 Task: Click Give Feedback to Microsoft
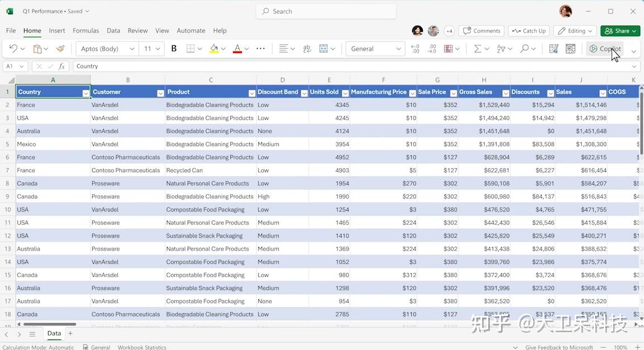(559, 347)
